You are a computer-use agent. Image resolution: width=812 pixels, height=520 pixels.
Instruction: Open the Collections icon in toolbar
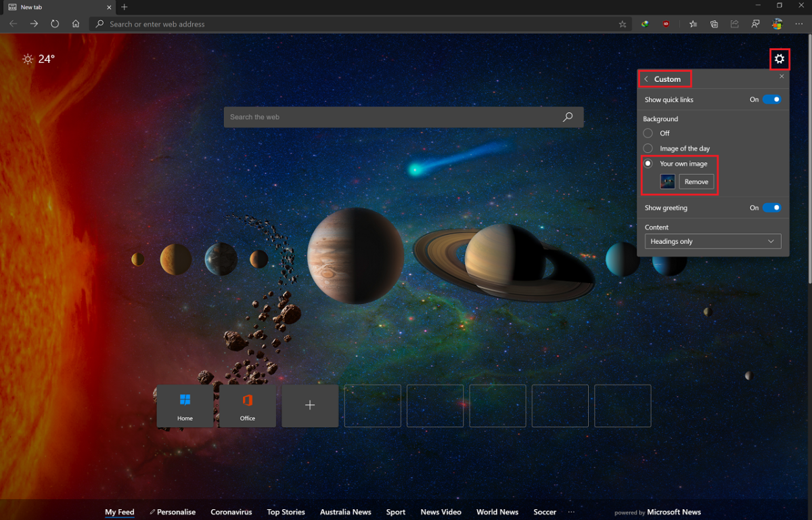(x=714, y=24)
